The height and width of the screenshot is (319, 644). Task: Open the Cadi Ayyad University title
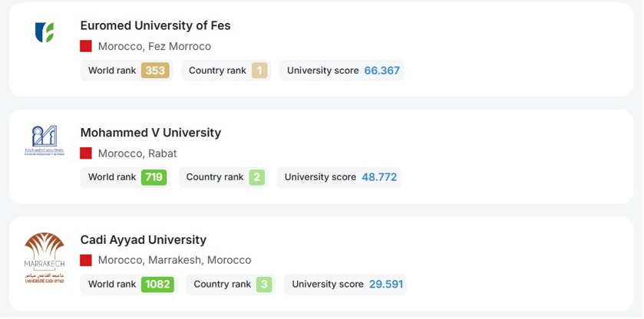pos(144,239)
